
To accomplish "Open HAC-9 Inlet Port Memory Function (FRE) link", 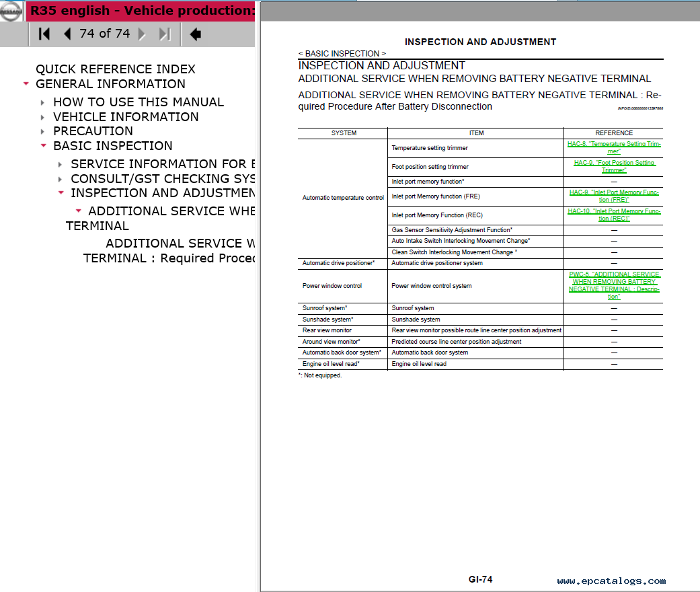I will click(x=614, y=196).
